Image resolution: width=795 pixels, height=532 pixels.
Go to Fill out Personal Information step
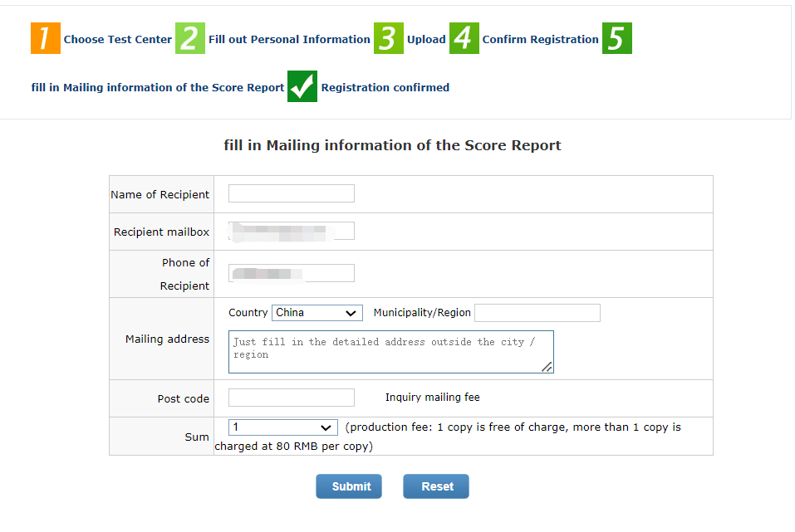[289, 39]
